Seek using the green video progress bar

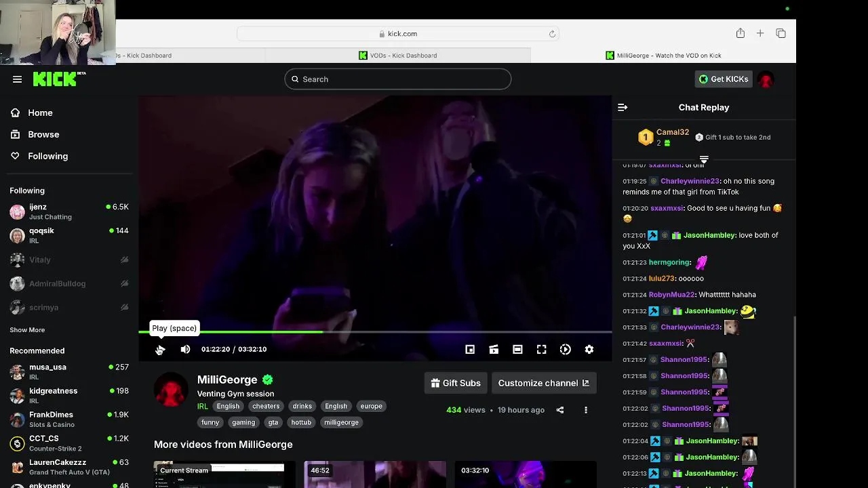375,331
